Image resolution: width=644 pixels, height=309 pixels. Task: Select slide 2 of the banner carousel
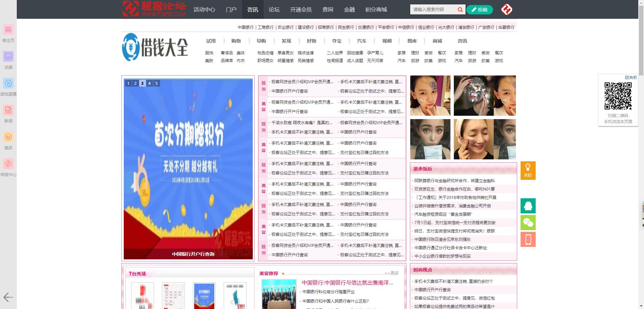click(135, 83)
